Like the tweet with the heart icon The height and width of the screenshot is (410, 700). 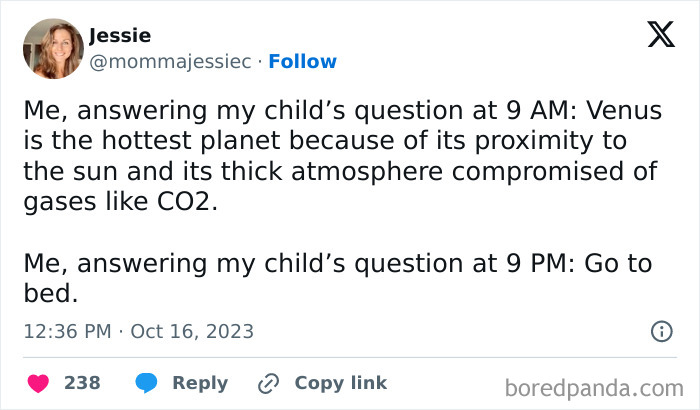coord(39,383)
